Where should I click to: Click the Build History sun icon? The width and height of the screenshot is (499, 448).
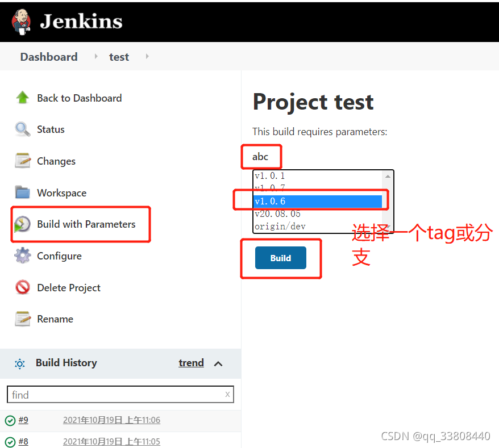point(20,363)
